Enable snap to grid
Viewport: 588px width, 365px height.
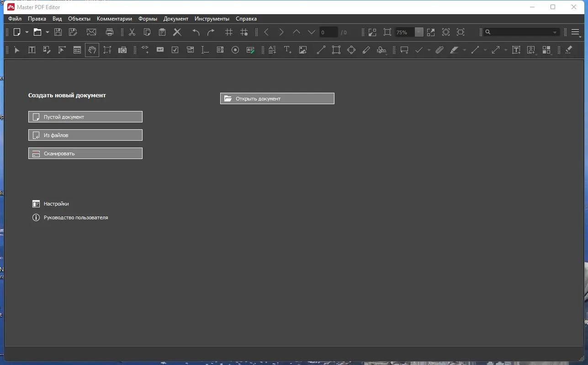click(x=244, y=32)
